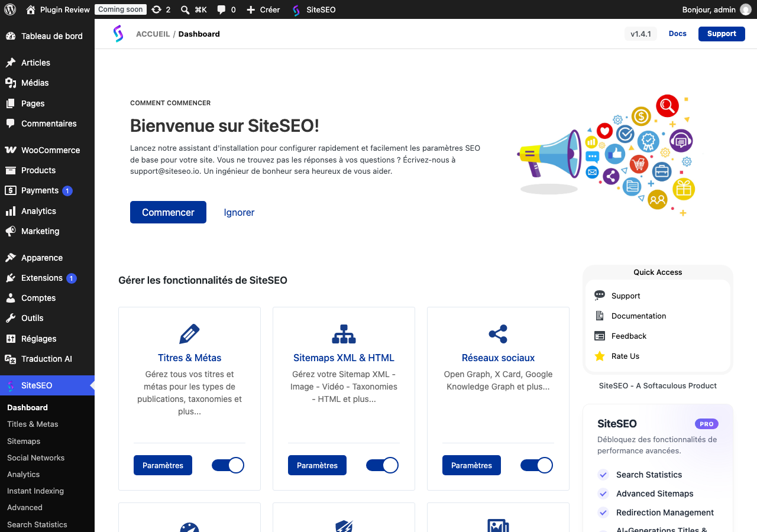Click Redirection Management in PRO list
Image resolution: width=757 pixels, height=532 pixels.
(665, 512)
